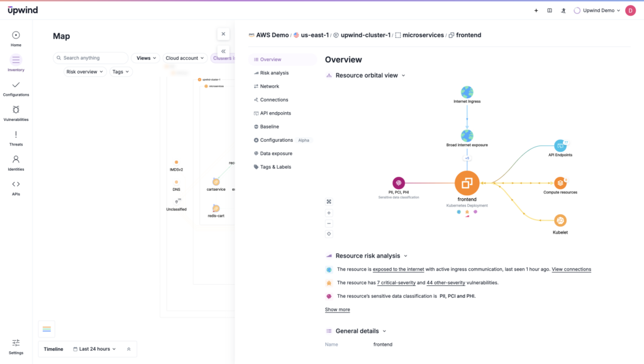The width and height of the screenshot is (644, 364).
Task: Open the Upwind Demo organization dropdown
Action: click(597, 11)
